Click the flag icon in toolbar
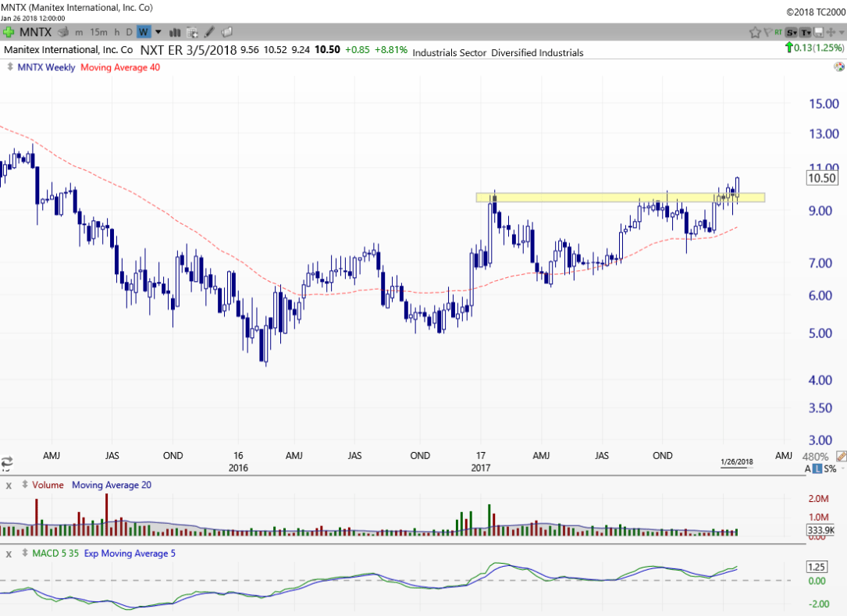847x616 pixels. click(767, 32)
